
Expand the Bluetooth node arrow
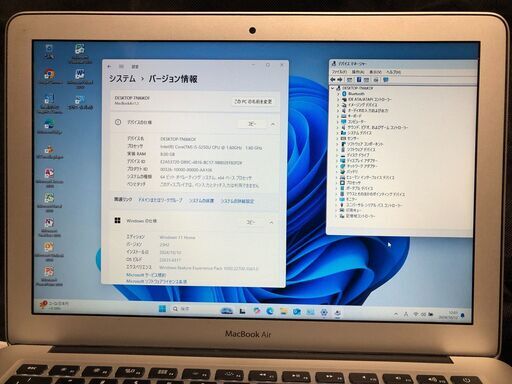[x=338, y=94]
